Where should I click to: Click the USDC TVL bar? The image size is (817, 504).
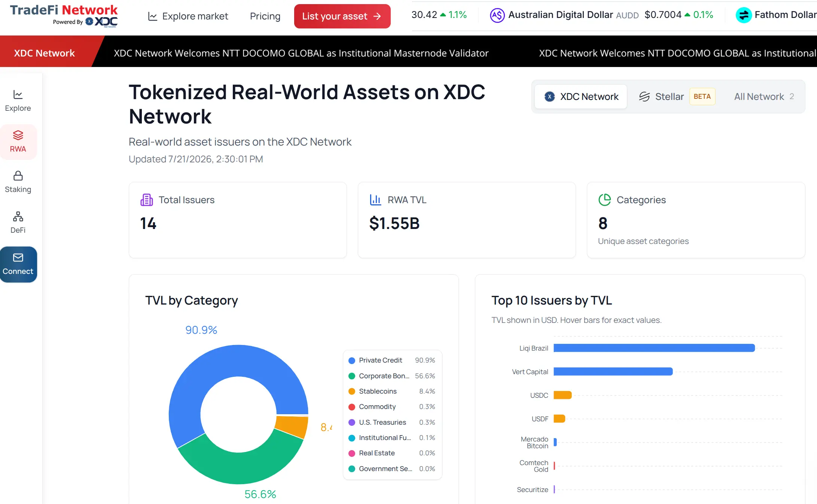click(563, 395)
